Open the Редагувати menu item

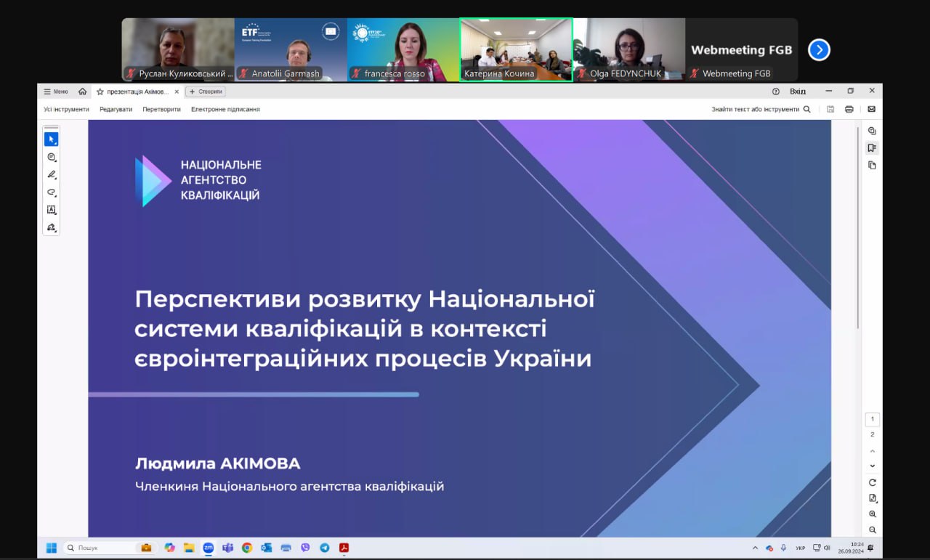(x=116, y=109)
